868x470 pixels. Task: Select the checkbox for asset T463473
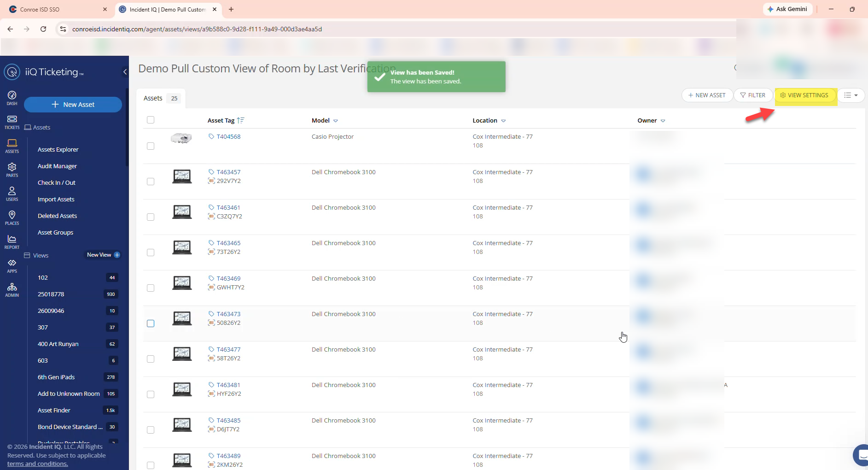click(x=151, y=323)
